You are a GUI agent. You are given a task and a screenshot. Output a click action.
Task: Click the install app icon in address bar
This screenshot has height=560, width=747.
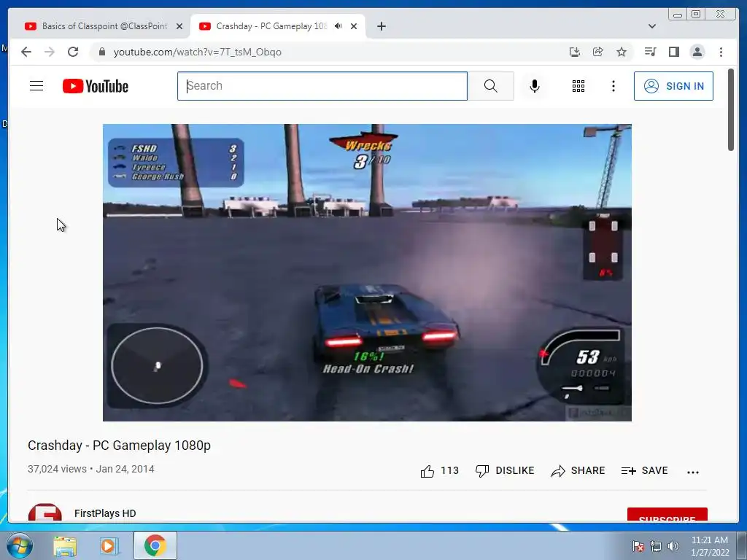[x=575, y=52]
